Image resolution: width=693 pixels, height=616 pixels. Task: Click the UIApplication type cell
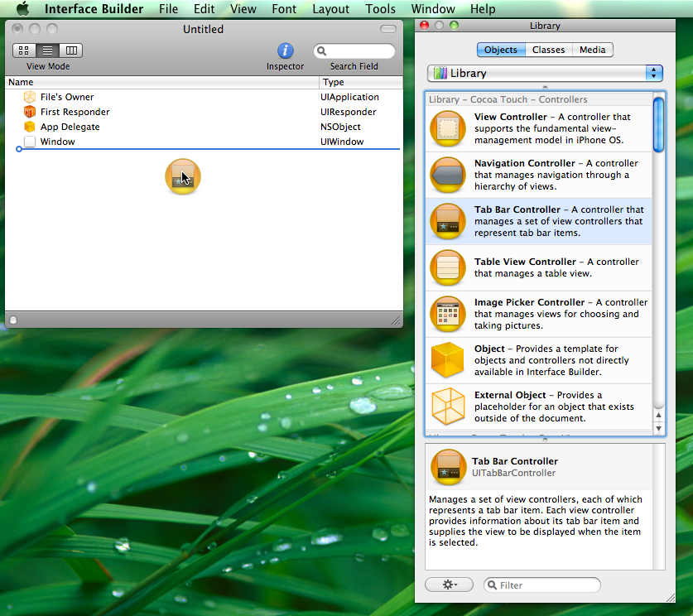click(x=349, y=97)
